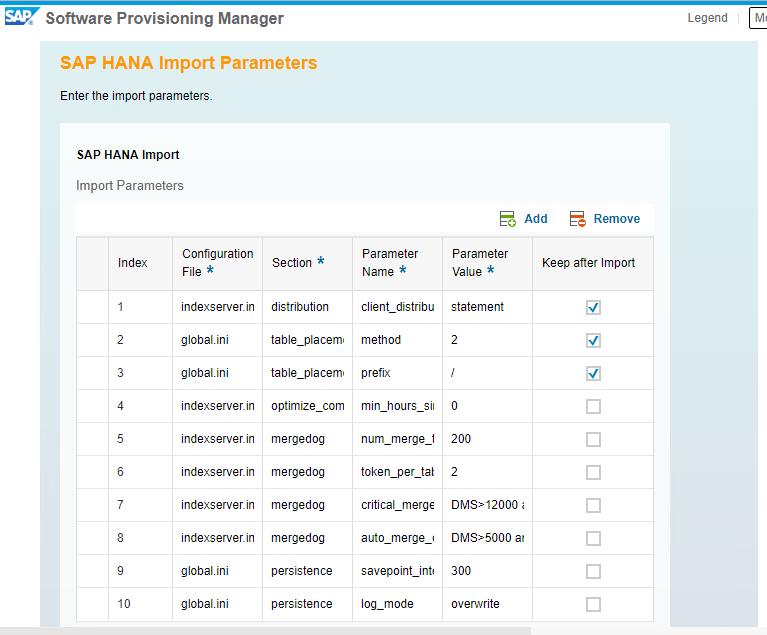
Task: Edit 'statement' parameter value field
Action: pyautogui.click(x=487, y=307)
